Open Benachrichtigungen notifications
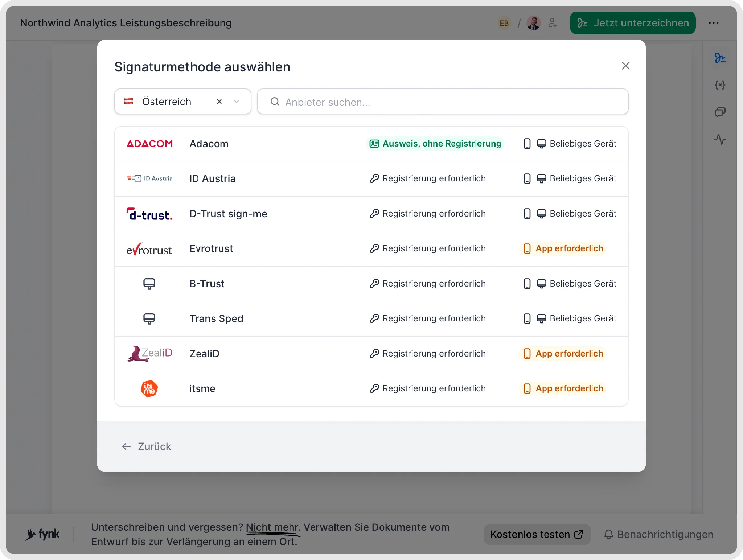This screenshot has width=743, height=560. click(658, 534)
